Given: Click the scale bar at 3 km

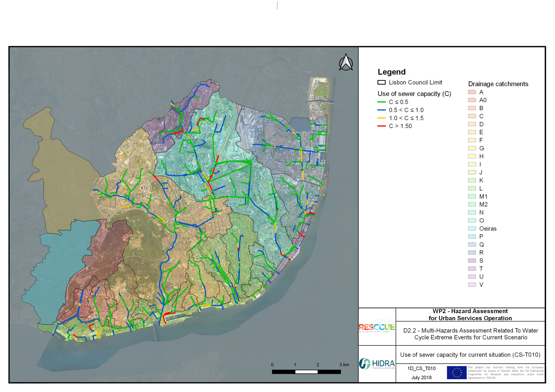Looking at the screenshot, I should click(340, 372).
